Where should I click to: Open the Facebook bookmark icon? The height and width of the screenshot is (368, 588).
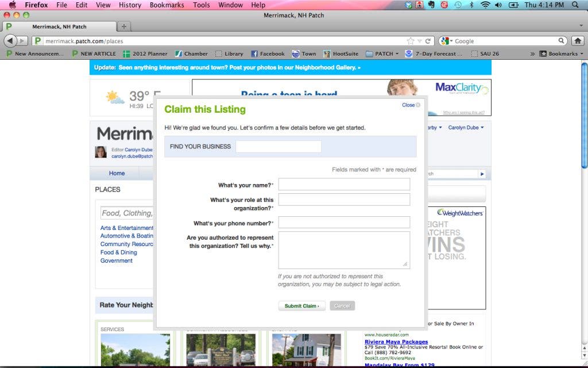coord(254,53)
